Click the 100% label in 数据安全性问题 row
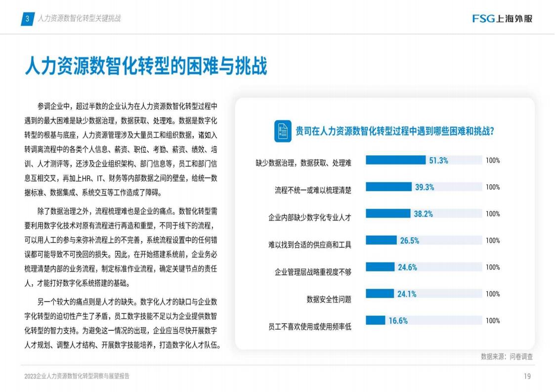This screenshot has height=392, width=555. pos(493,294)
